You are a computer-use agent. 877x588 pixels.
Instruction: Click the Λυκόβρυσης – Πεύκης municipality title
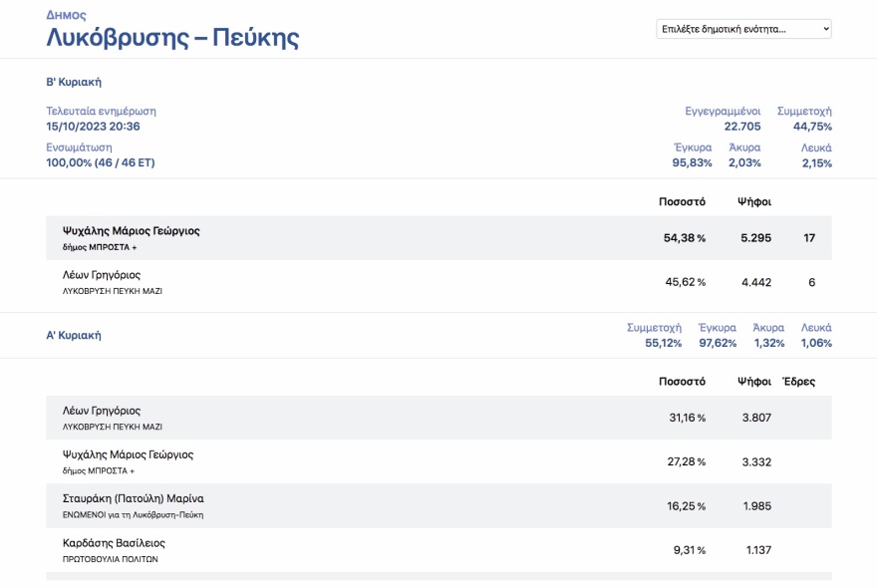172,38
